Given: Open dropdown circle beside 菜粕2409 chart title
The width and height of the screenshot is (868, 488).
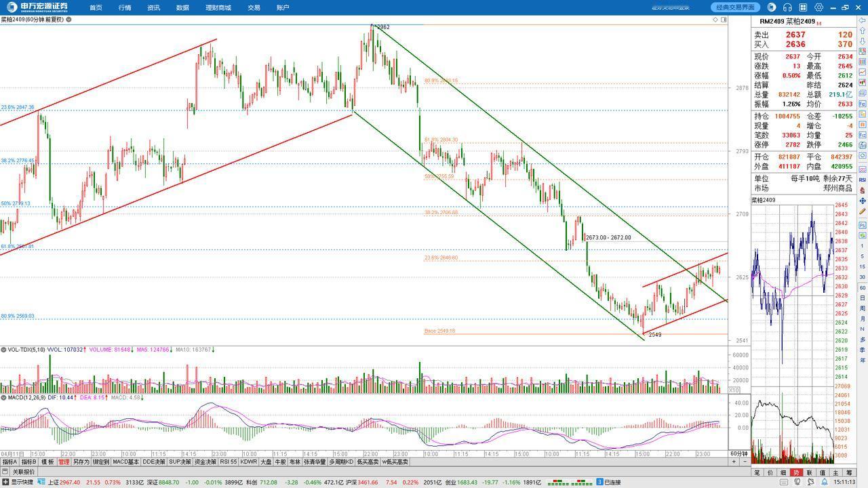Looking at the screenshot, I should 69,20.
